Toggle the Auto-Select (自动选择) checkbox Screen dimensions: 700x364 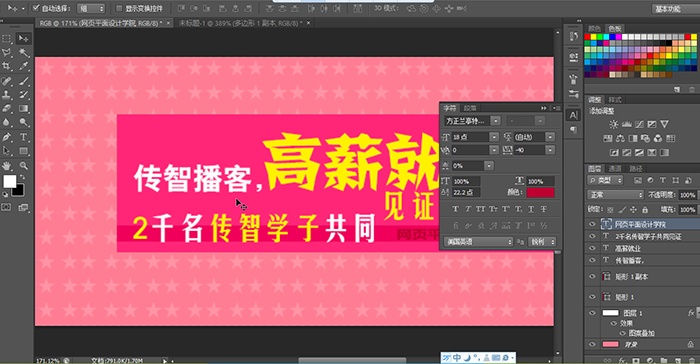[37, 8]
